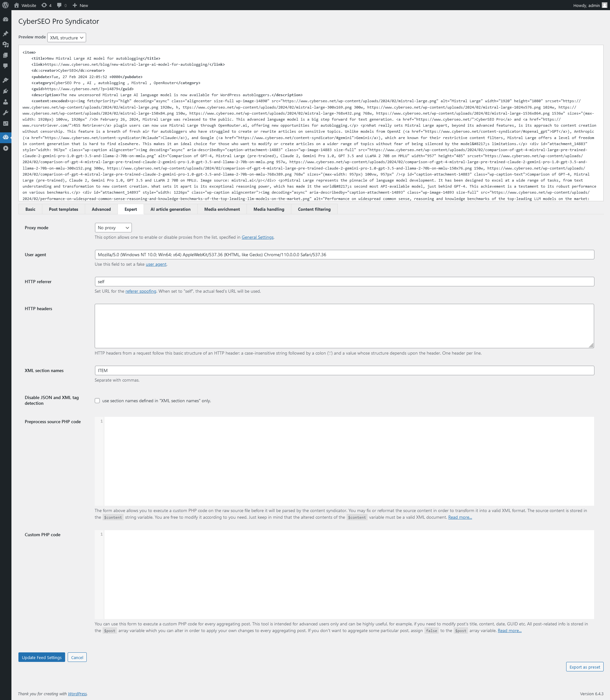Open the admin user avatar menu

pos(605,5)
